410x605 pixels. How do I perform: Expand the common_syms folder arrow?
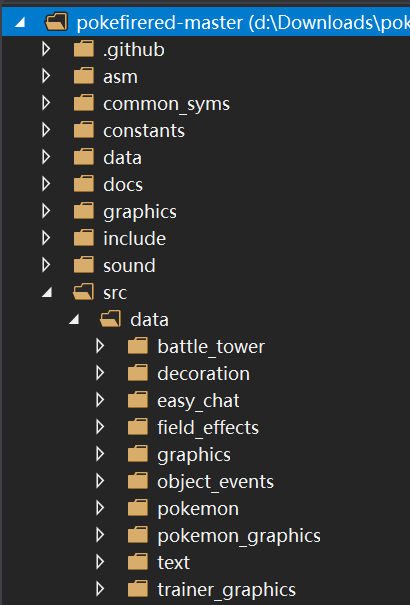[46, 103]
